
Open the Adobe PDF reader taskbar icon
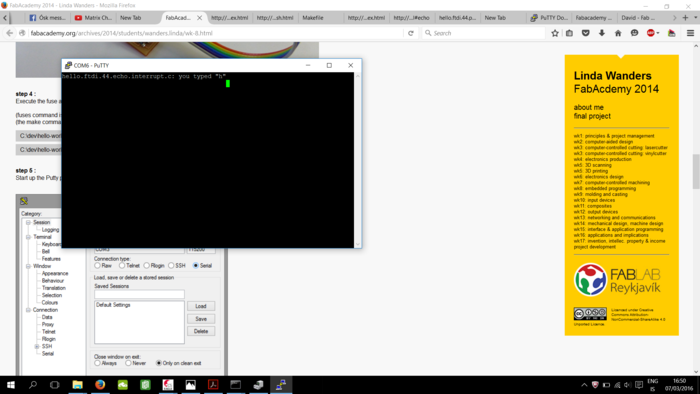click(213, 385)
